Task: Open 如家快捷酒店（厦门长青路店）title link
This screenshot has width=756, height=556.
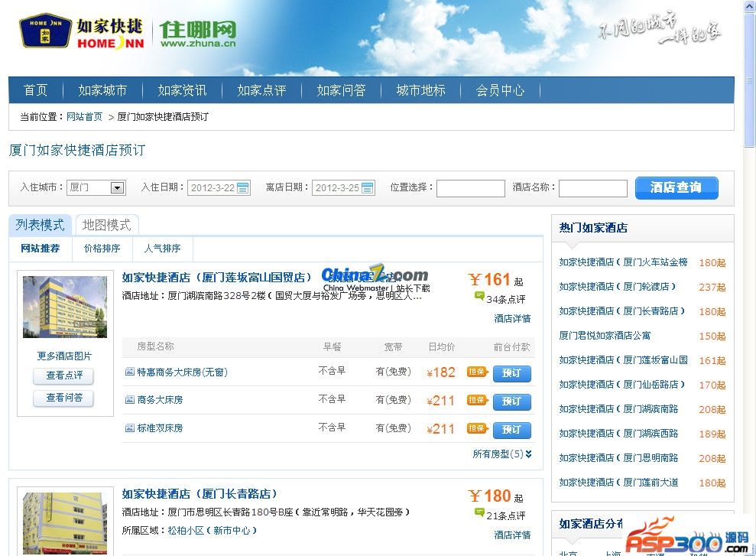Action: (200, 494)
